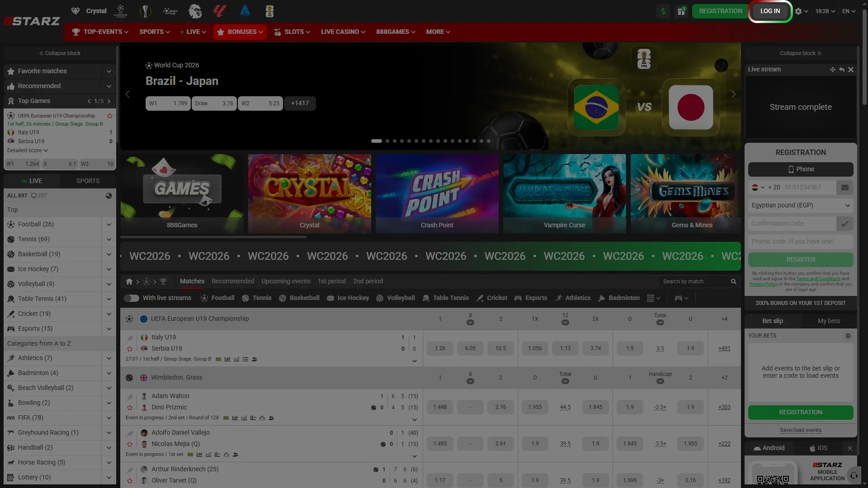Image resolution: width=868 pixels, height=488 pixels.
Task: Open LIVE CASINO menu
Action: [x=343, y=32]
